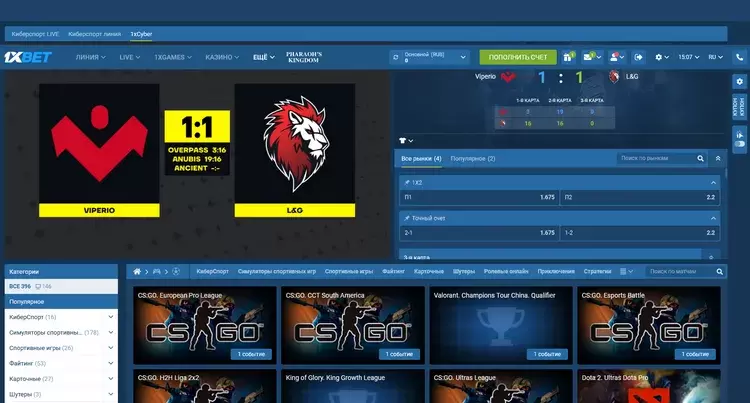750x403 pixels.
Task: Open the Pharaoh's Kingdom link
Action: click(x=304, y=57)
